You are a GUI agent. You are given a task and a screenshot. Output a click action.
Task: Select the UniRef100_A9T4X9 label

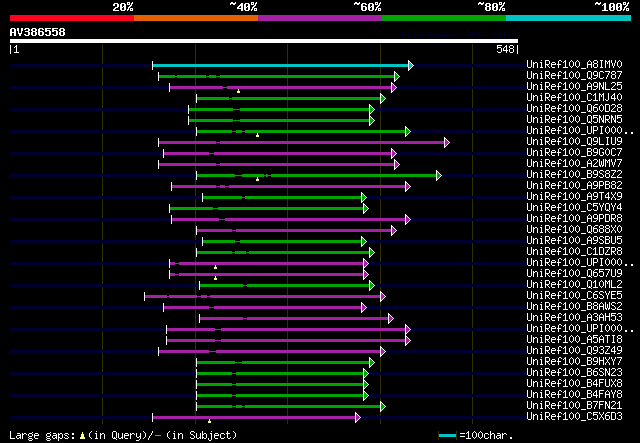pyautogui.click(x=574, y=197)
